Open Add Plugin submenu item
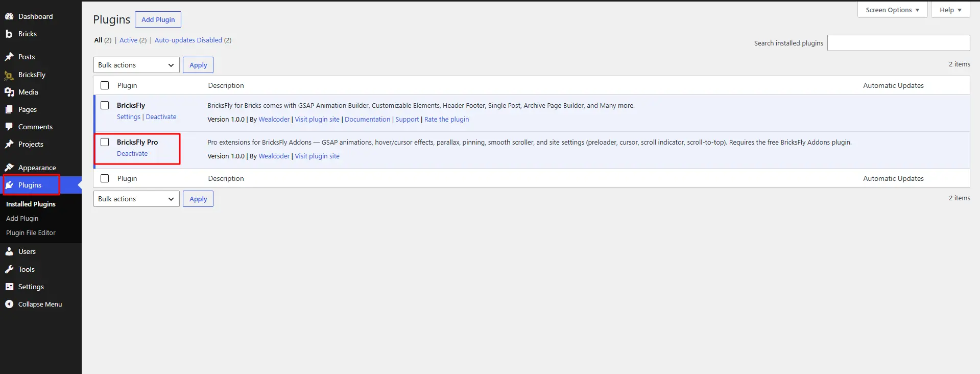Image resolution: width=980 pixels, height=374 pixels. [22, 218]
